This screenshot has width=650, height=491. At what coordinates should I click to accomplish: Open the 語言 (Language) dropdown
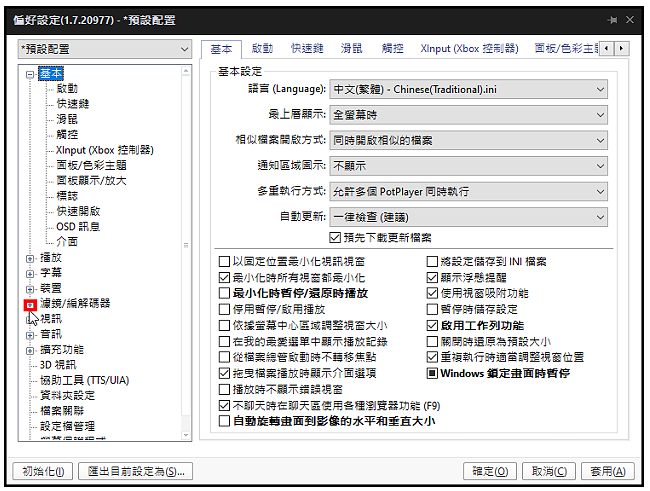coord(468,89)
